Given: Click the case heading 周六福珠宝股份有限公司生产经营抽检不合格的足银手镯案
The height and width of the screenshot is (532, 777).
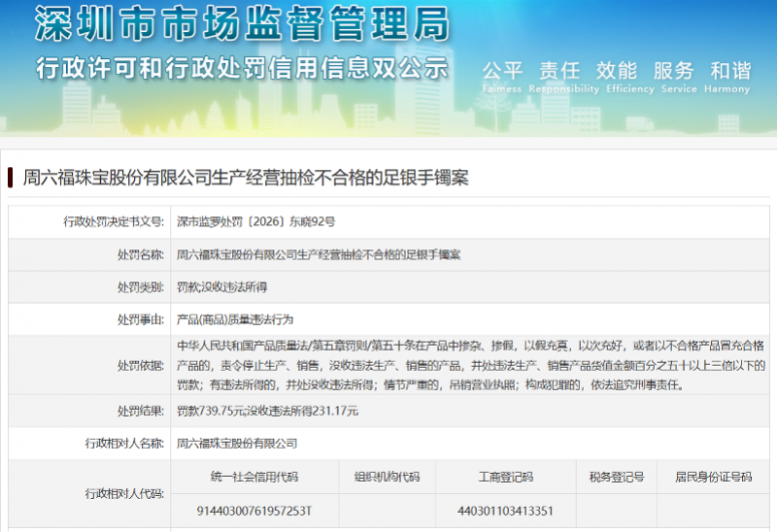Looking at the screenshot, I should 246,178.
